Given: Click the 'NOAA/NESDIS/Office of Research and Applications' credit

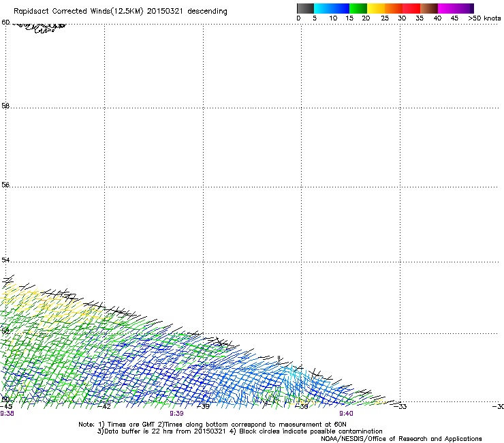Looking at the screenshot, I should tap(401, 439).
